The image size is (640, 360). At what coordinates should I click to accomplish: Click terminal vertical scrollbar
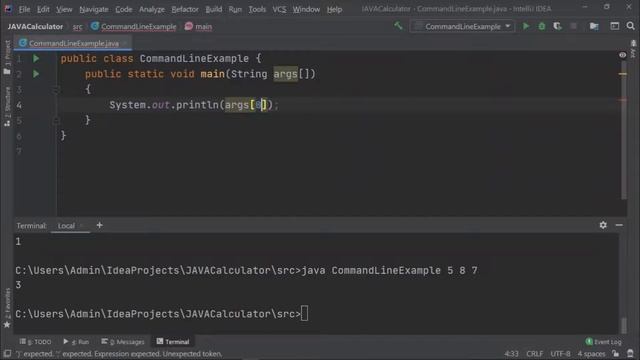point(624,325)
